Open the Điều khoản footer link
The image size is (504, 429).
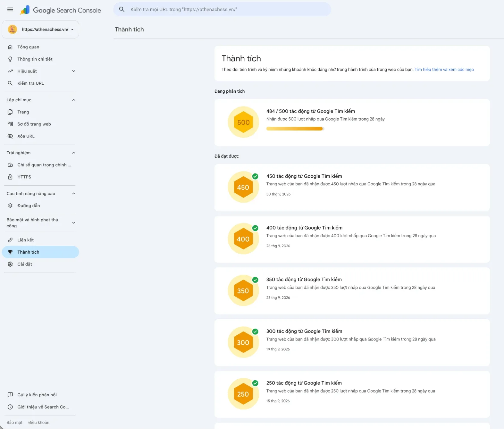[39, 423]
